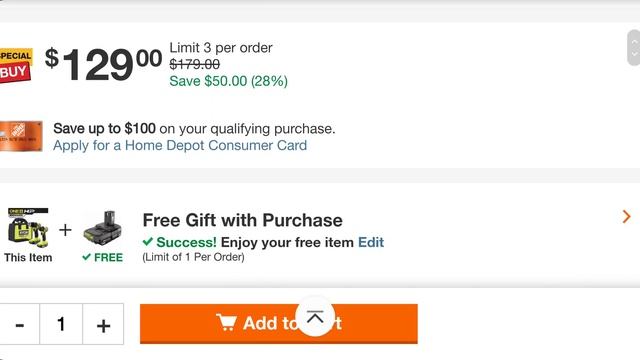This screenshot has width=640, height=360.
Task: Open the free battery gift thumbnail
Action: tap(102, 228)
